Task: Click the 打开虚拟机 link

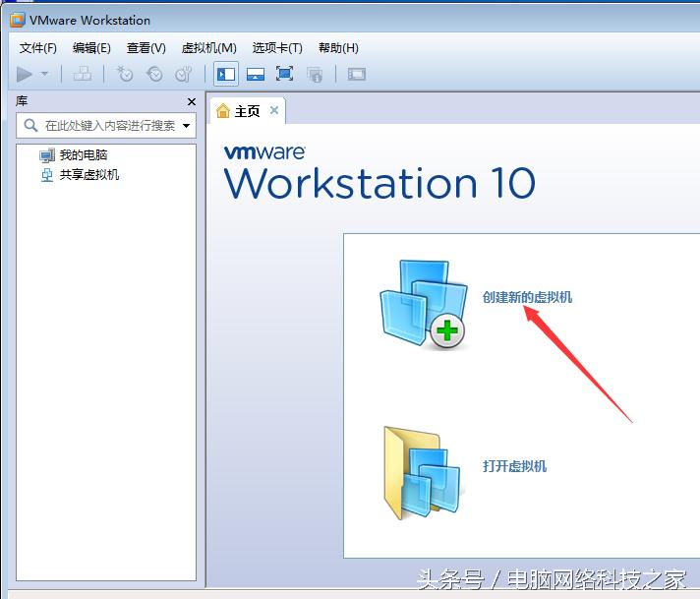Action: (514, 466)
